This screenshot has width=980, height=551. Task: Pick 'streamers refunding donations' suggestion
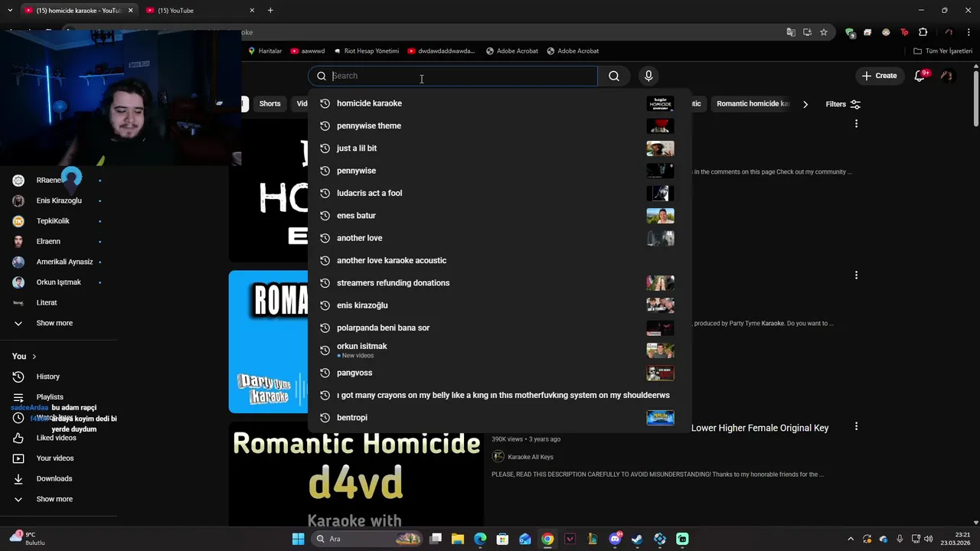[x=499, y=283]
